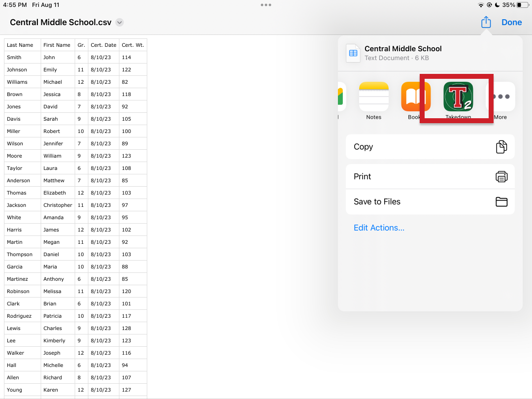Tap the Wi-Fi icon in status bar
Image resolution: width=532 pixels, height=399 pixels.
point(481,5)
